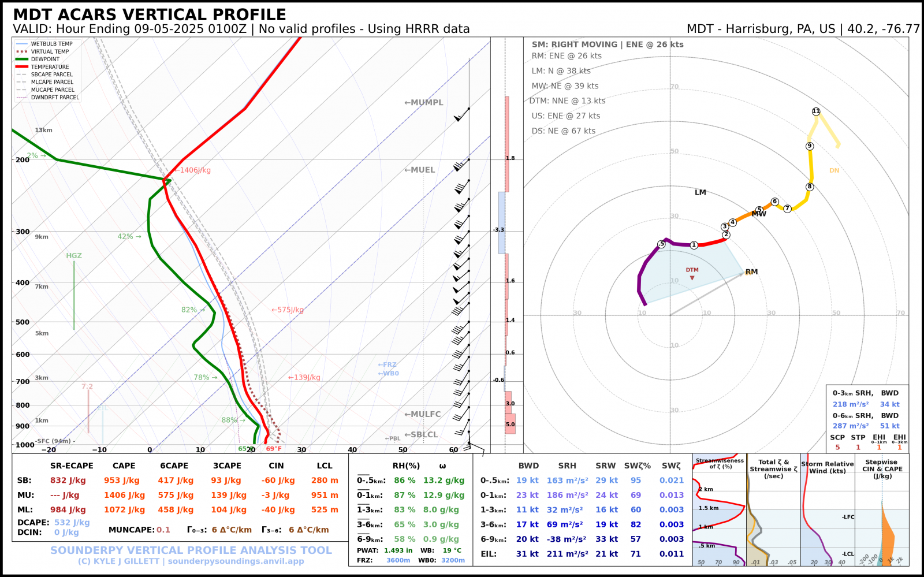The image size is (924, 577).
Task: Select the circled 8 km hodograph point
Action: point(810,187)
